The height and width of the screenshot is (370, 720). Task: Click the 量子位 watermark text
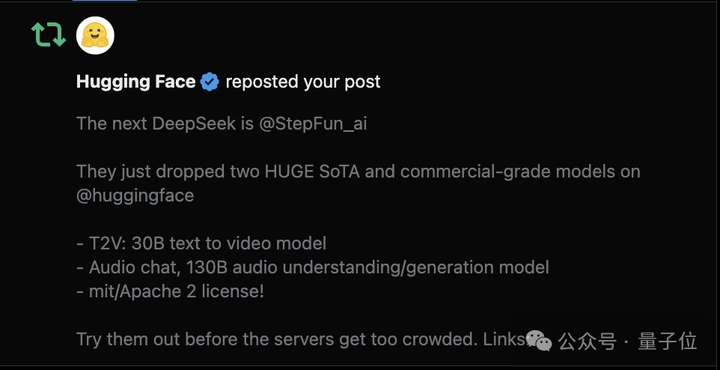(x=668, y=342)
